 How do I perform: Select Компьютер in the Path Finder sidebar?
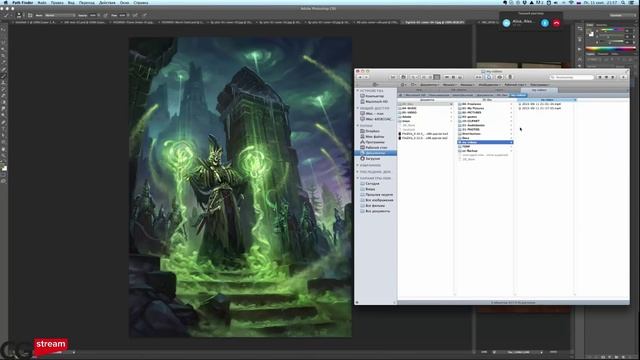[374, 96]
